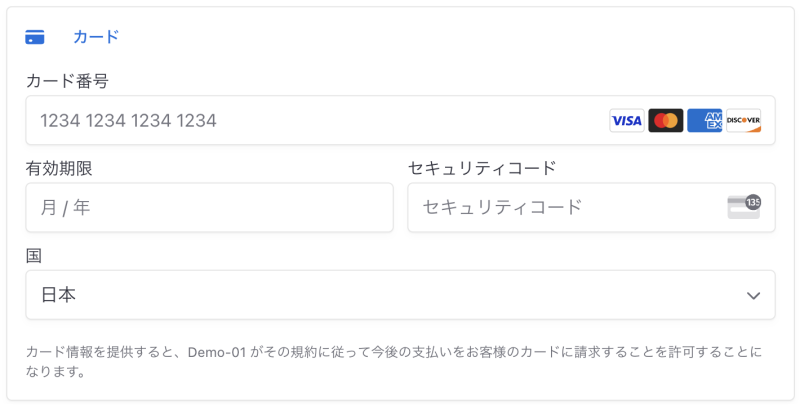The height and width of the screenshot is (411, 800).
Task: Click the Demo-01 terms disclaimer text
Action: 394,362
